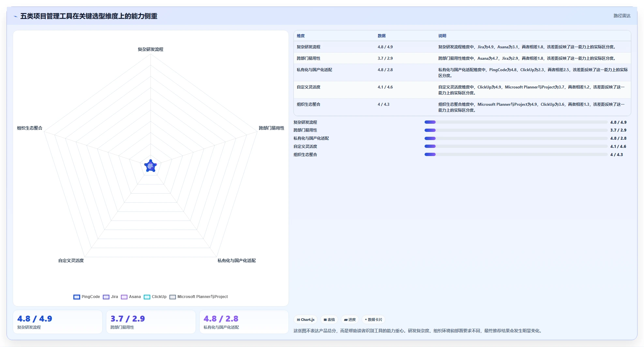Click the 数据卡片 tag

[373, 320]
